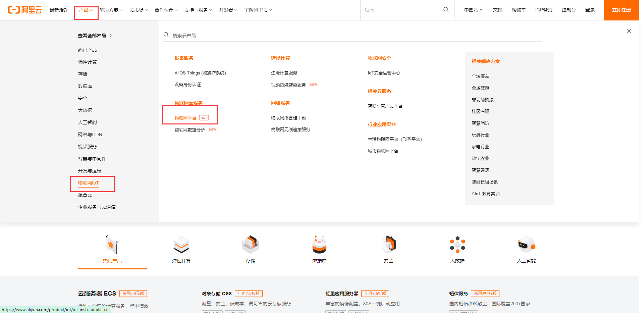Open 查看全部产品 link

tap(95, 36)
